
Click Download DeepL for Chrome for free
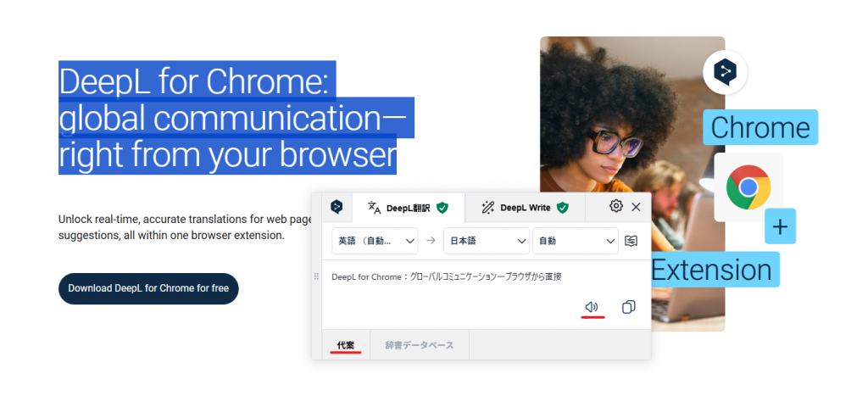[148, 288]
